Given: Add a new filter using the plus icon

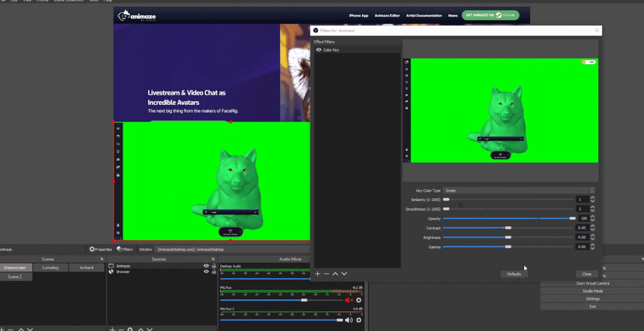Looking at the screenshot, I should pyautogui.click(x=317, y=274).
